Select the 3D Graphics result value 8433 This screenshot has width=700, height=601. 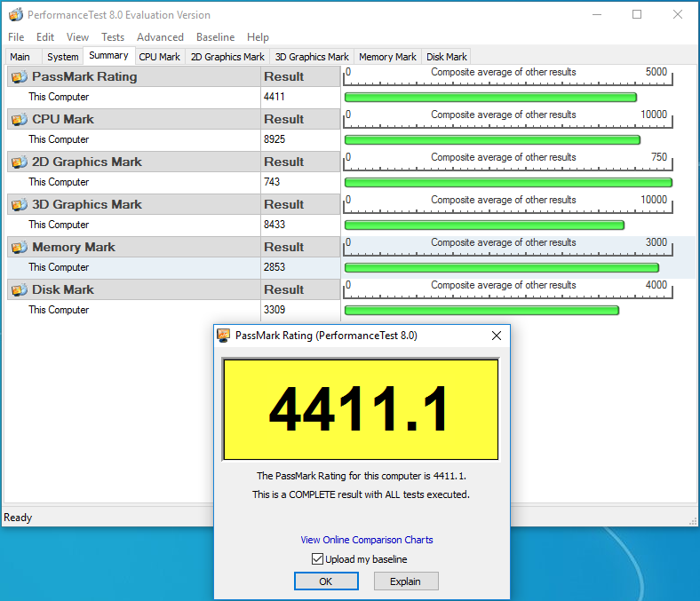(x=274, y=225)
